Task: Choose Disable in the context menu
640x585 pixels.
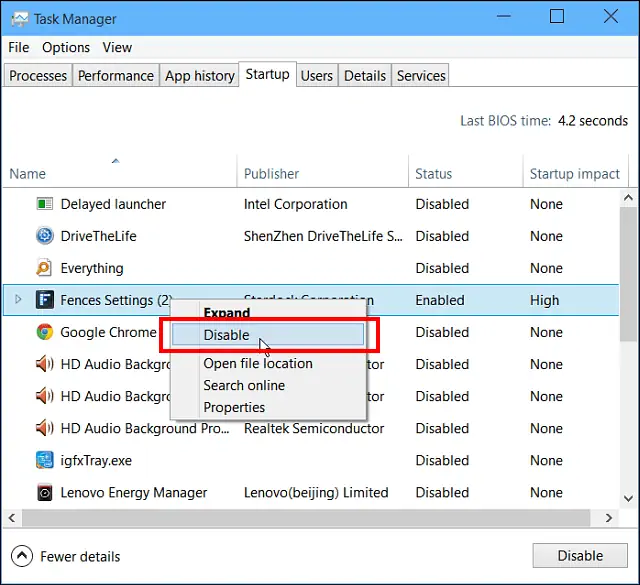Action: point(268,335)
